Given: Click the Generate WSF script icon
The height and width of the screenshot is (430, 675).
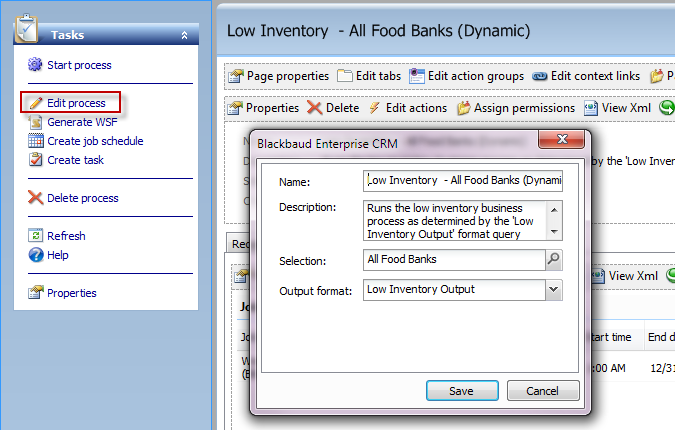Looking at the screenshot, I should click(x=36, y=122).
